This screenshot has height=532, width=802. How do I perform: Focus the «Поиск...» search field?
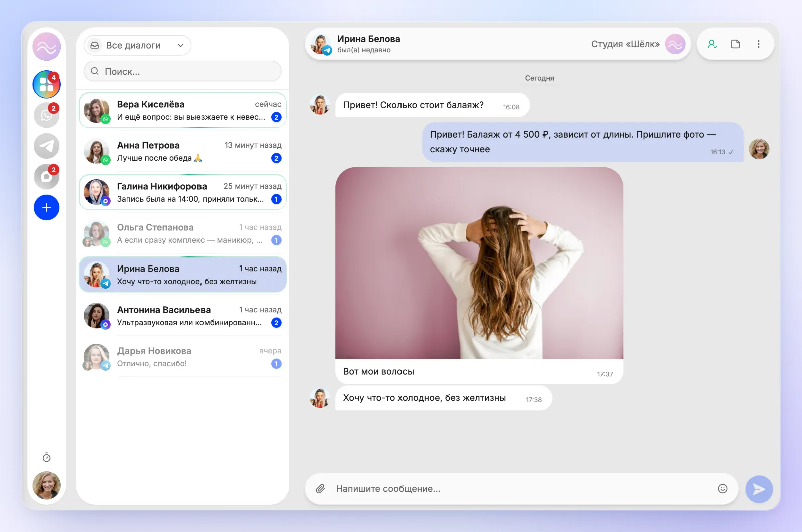point(182,71)
